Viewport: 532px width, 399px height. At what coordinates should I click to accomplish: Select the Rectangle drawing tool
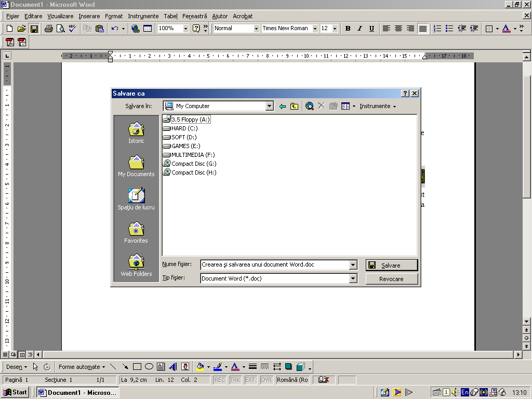pyautogui.click(x=137, y=367)
